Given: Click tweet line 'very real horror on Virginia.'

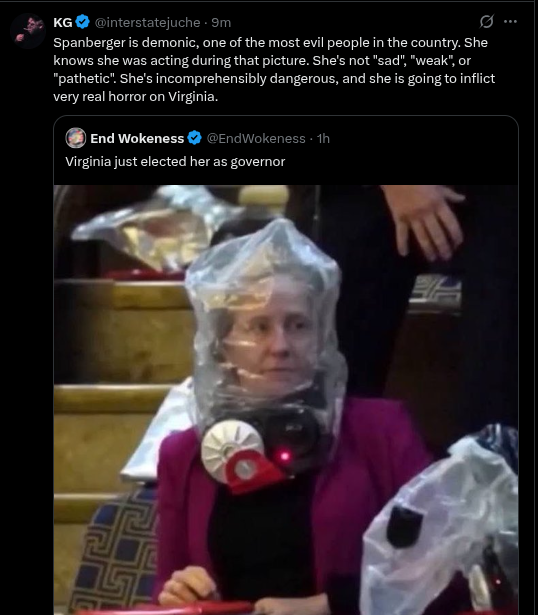Looking at the screenshot, I should point(136,96).
